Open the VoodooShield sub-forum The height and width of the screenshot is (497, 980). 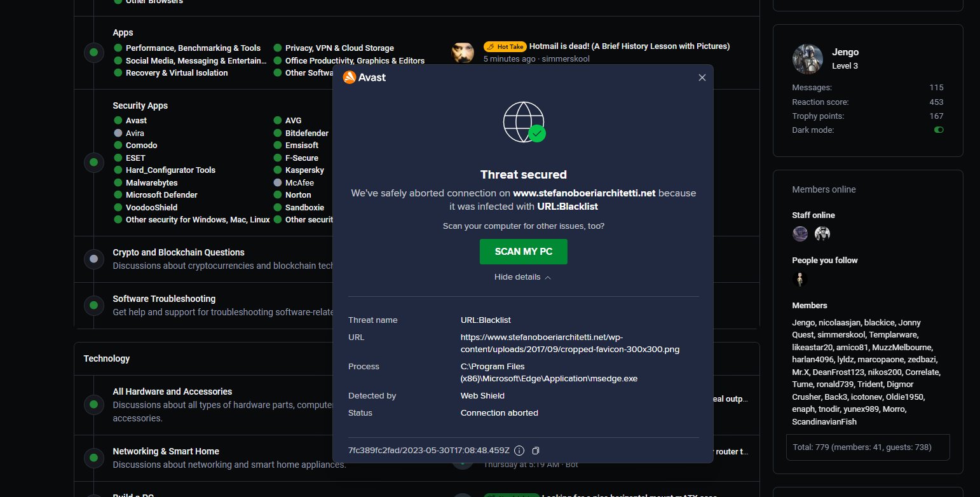pyautogui.click(x=151, y=208)
